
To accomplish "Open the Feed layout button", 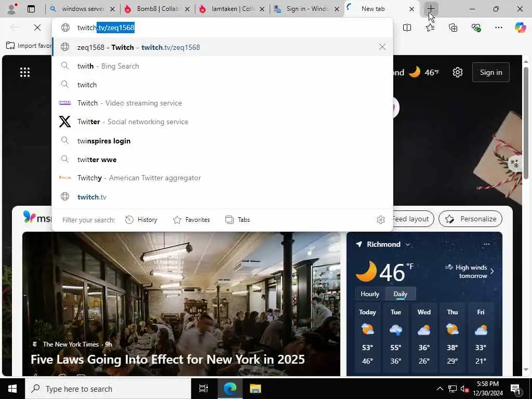I will (413, 219).
